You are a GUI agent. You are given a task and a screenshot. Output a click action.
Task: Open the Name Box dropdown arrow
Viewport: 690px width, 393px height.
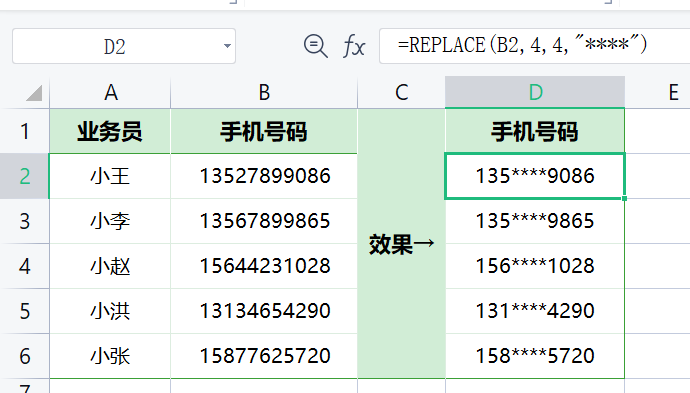click(x=227, y=46)
